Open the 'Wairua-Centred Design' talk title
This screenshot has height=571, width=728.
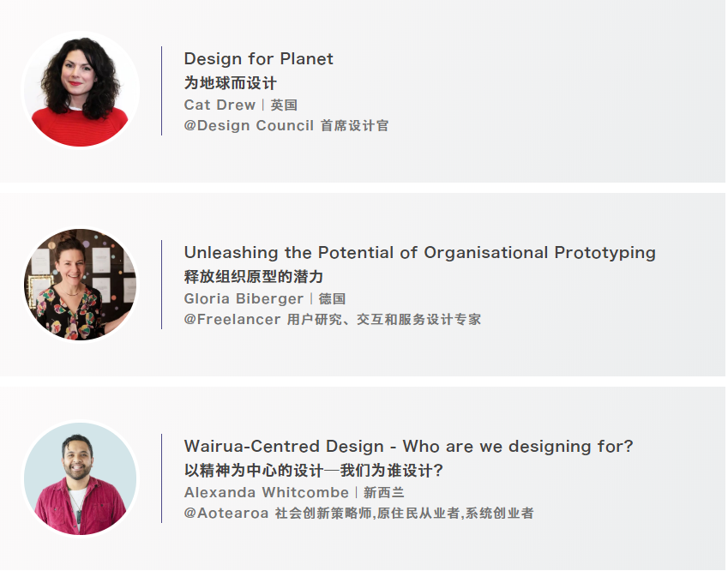(408, 447)
